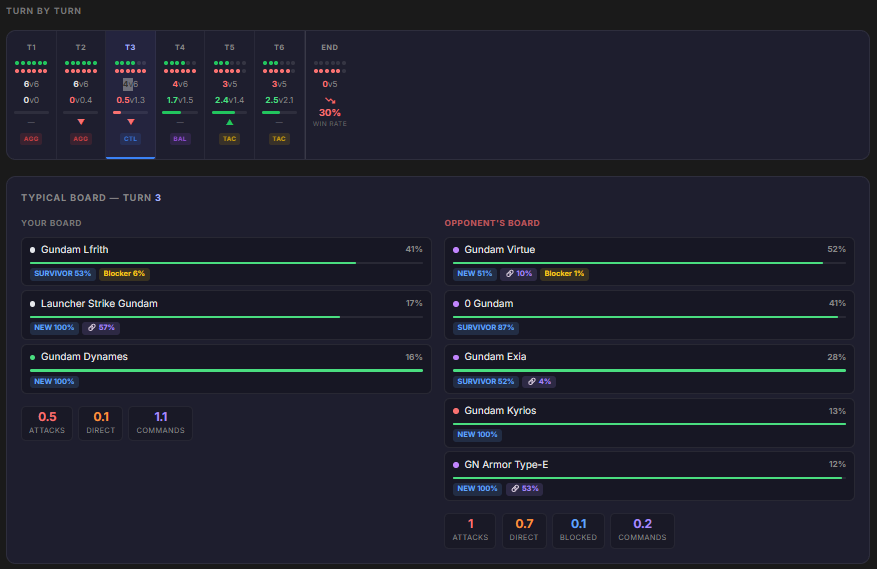Click the red down arrow under T2
877x569 pixels.
pyautogui.click(x=81, y=122)
